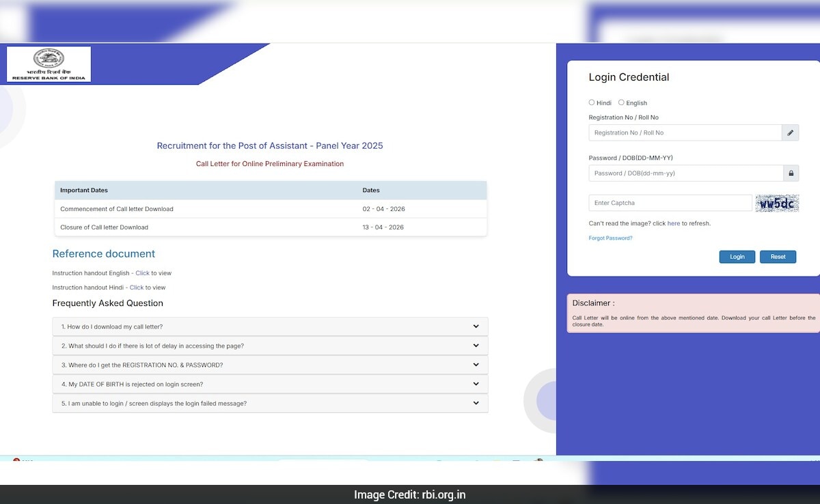Click the Reserve Bank of India logo
This screenshot has width=820, height=504.
48,64
